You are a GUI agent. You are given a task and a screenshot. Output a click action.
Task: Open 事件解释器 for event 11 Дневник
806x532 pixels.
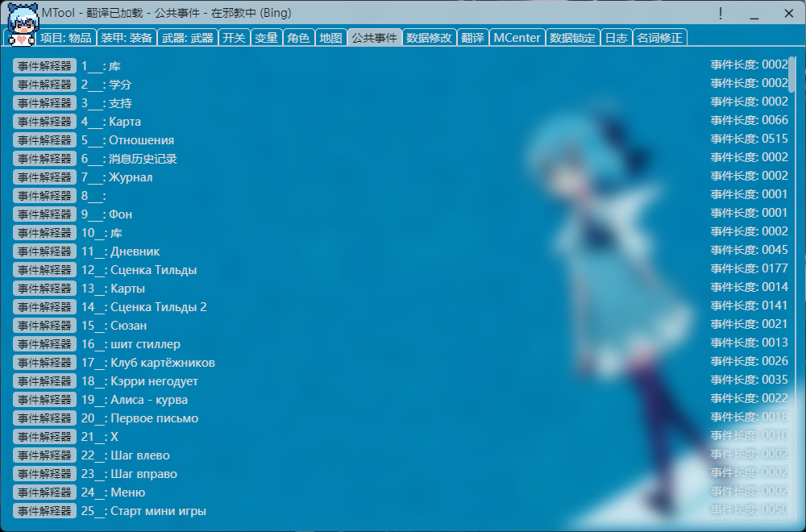point(44,251)
